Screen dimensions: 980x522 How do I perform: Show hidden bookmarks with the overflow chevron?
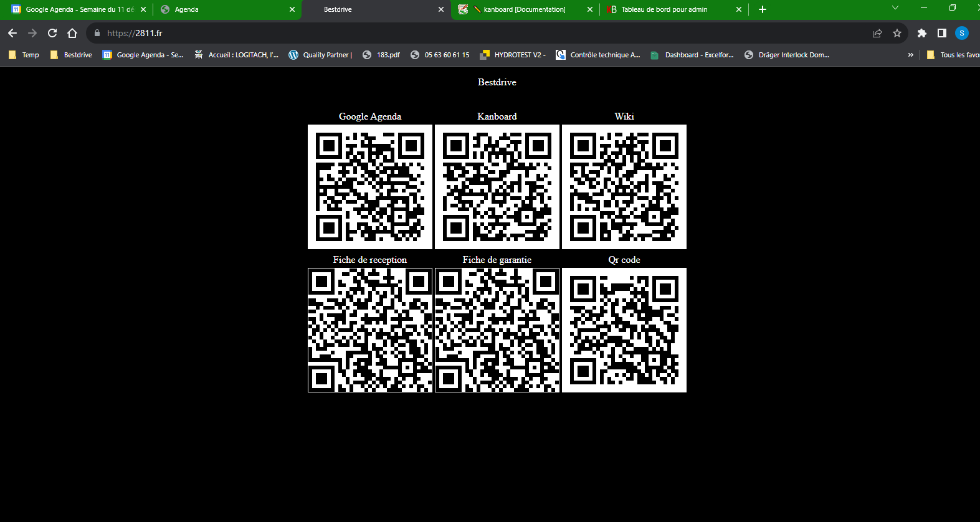tap(910, 55)
